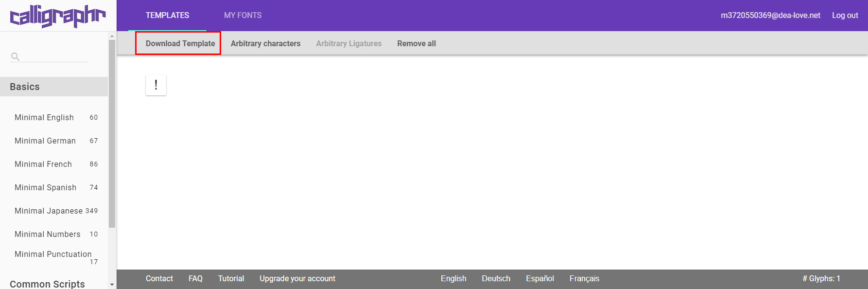Open the Templates tab
Image resolution: width=868 pixels, height=289 pixels.
point(167,16)
